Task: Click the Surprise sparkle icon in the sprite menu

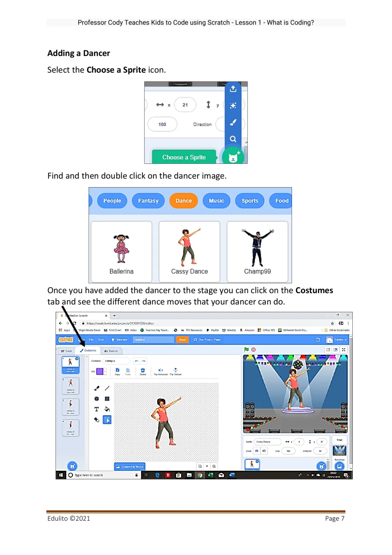Action: [233, 105]
